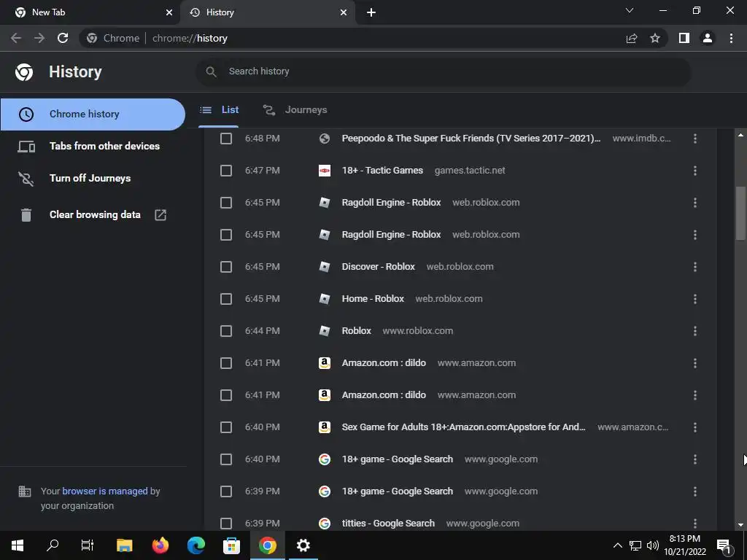The width and height of the screenshot is (747, 560).
Task: Open Chrome's three-dot main menu
Action: (x=731, y=38)
